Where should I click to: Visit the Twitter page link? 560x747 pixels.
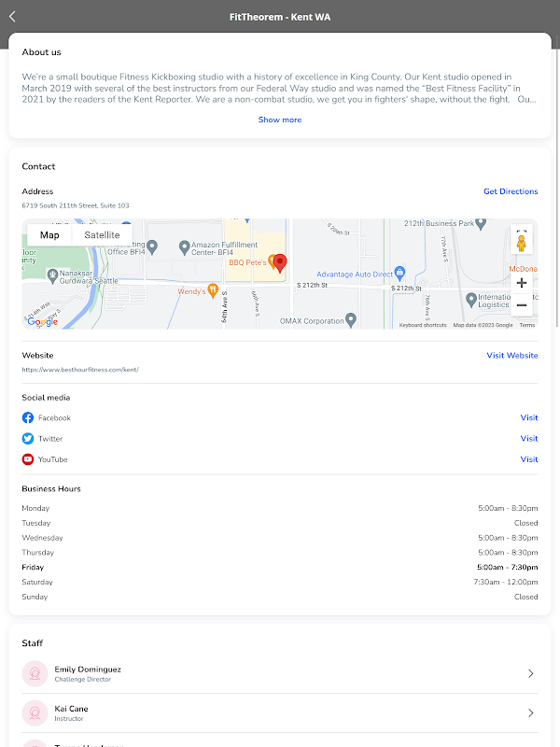[x=529, y=438]
